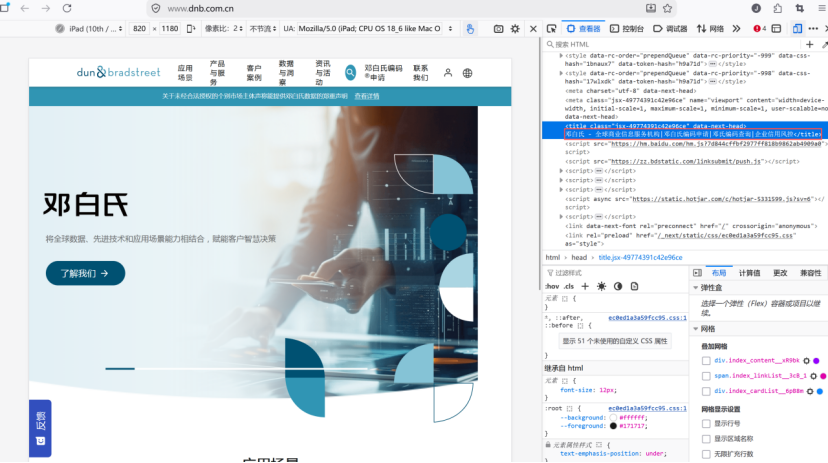Click the 了解我们 button

coord(85,273)
